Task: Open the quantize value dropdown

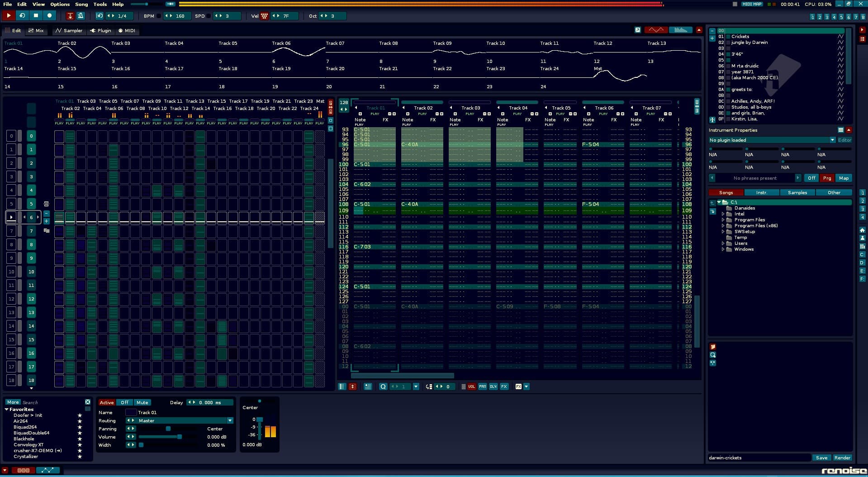Action: pyautogui.click(x=416, y=386)
